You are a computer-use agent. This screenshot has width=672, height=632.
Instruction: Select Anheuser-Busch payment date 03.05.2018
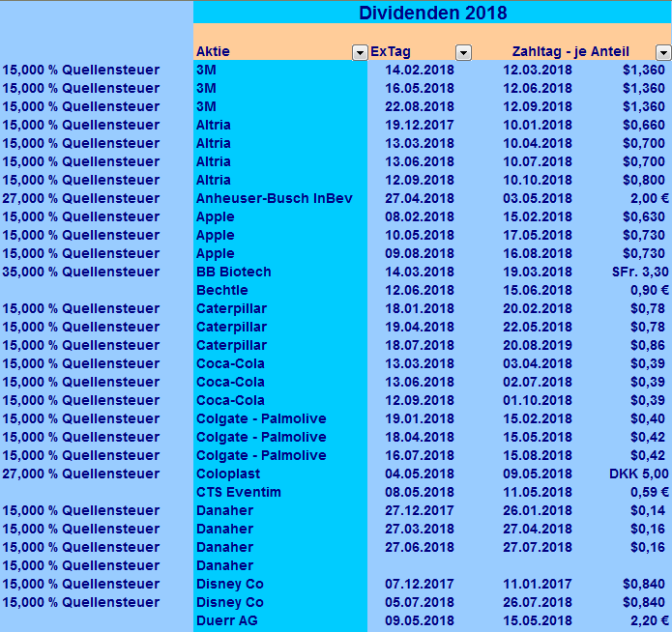point(538,198)
